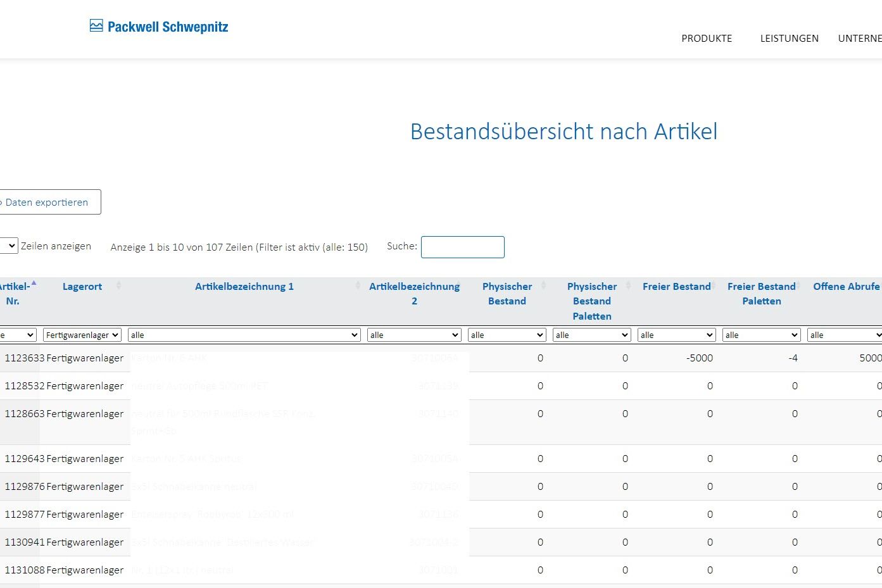This screenshot has width=882, height=588.
Task: Sort by Freier Bestand Paletten header
Action: [761, 294]
